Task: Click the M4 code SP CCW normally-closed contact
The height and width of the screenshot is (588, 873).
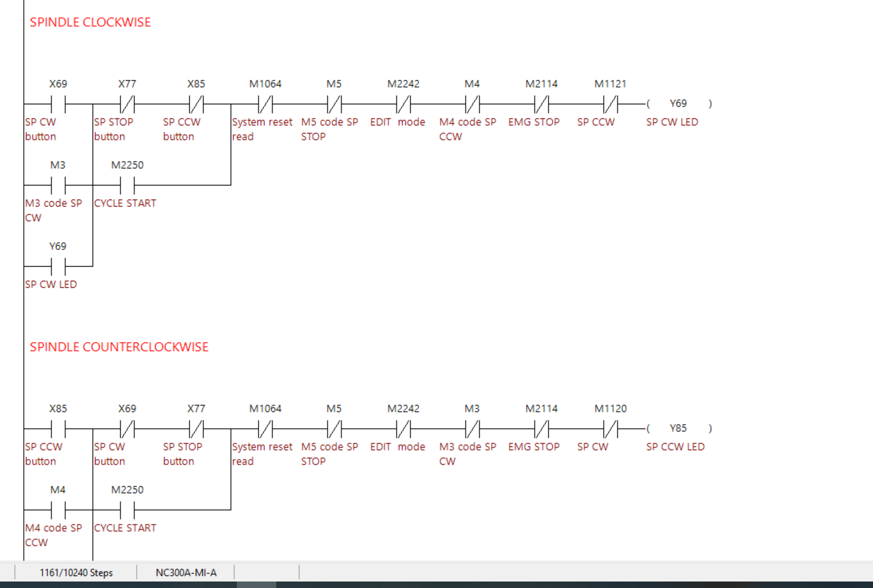Action: click(472, 104)
